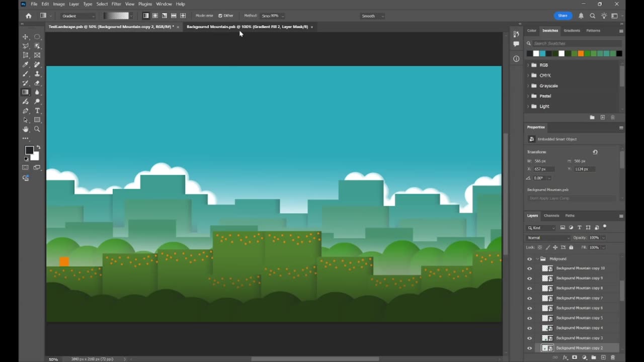Image resolution: width=644 pixels, height=362 pixels.
Task: Select the Path Selection tool
Action: click(x=26, y=120)
